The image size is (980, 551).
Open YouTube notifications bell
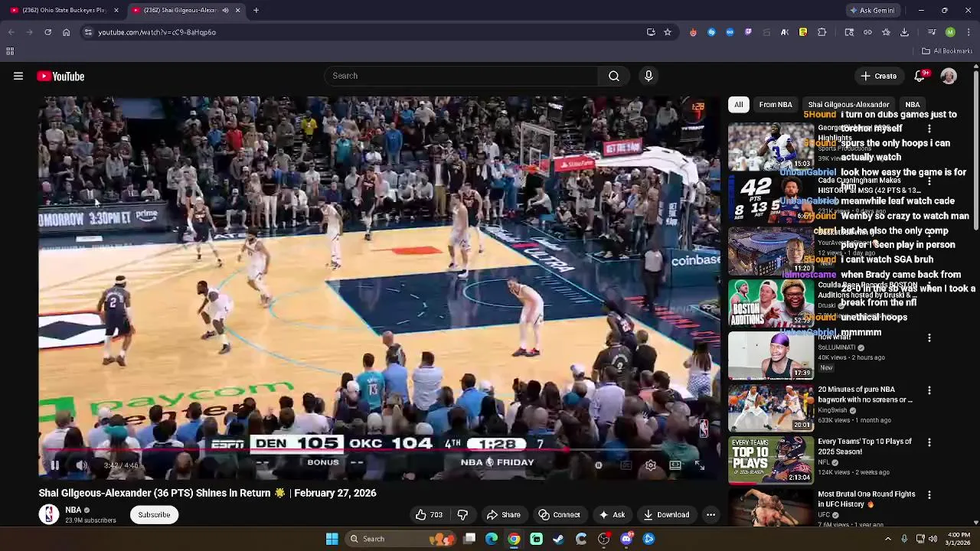[x=921, y=76]
